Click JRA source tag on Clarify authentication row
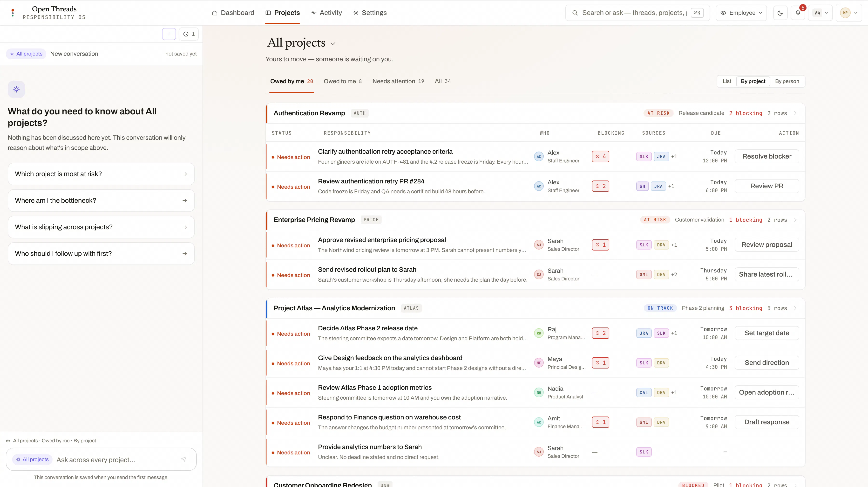This screenshot has width=868, height=487. pos(661,156)
